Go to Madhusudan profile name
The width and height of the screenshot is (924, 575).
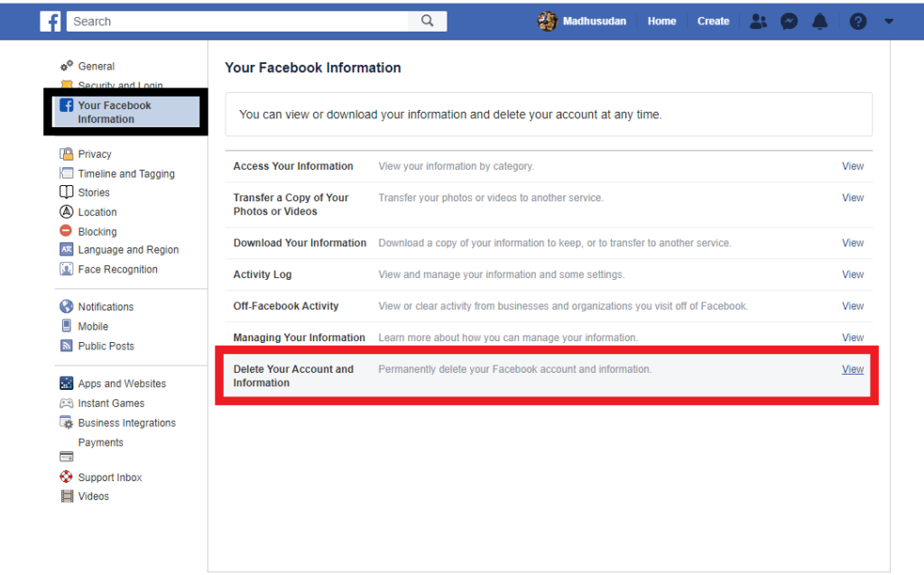coord(594,22)
